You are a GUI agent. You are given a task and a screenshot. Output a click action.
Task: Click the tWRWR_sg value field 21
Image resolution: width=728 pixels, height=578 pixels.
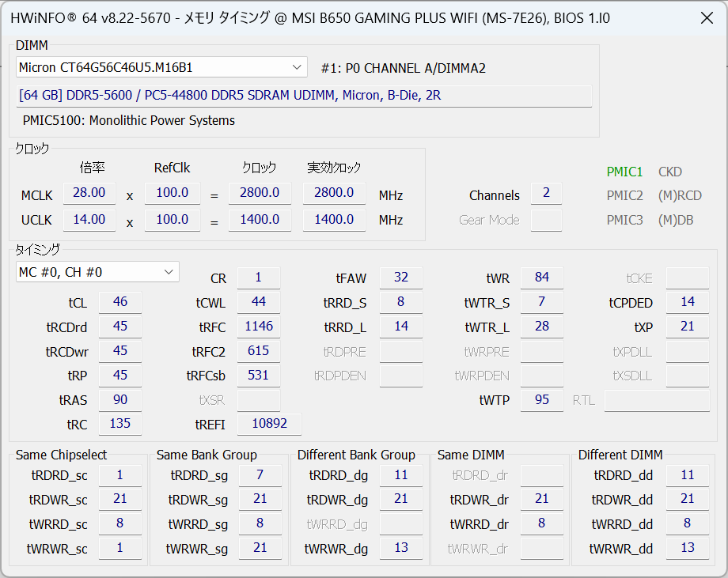(260, 548)
